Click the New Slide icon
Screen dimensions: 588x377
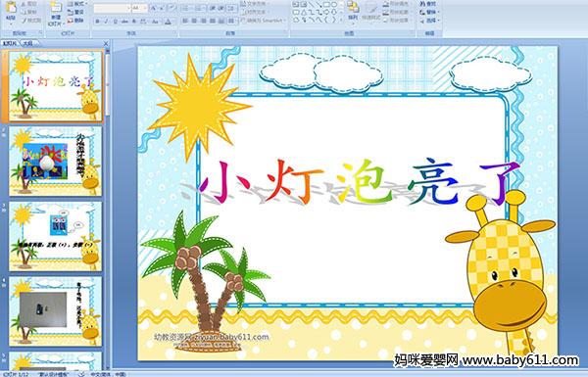(x=56, y=8)
